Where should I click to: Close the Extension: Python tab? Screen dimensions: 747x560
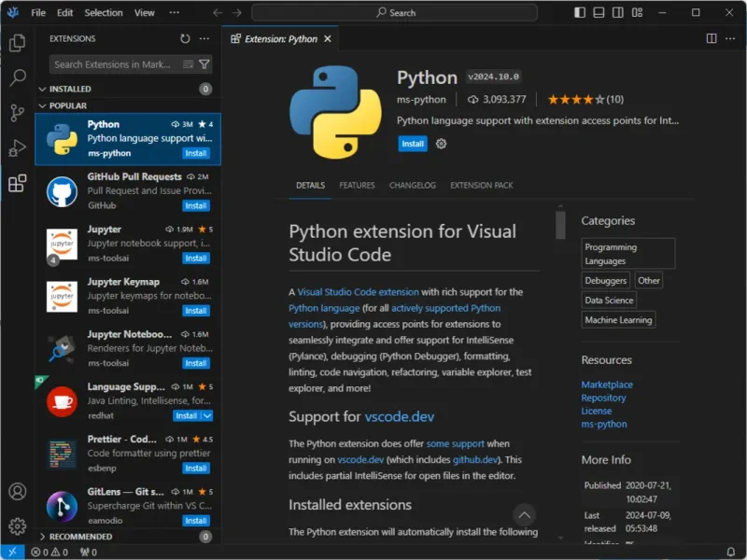[x=328, y=38]
